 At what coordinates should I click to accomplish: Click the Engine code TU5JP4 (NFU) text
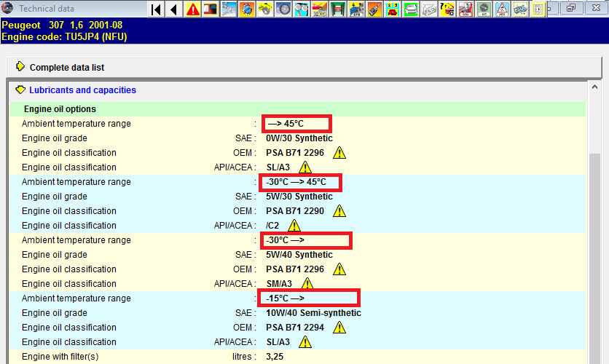[64, 37]
